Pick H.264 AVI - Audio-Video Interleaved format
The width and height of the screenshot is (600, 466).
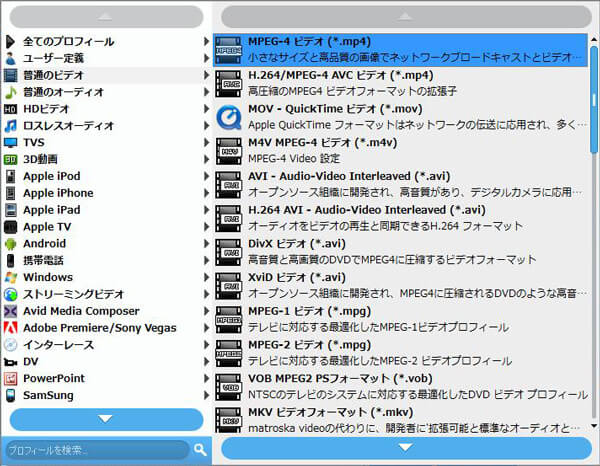400,218
